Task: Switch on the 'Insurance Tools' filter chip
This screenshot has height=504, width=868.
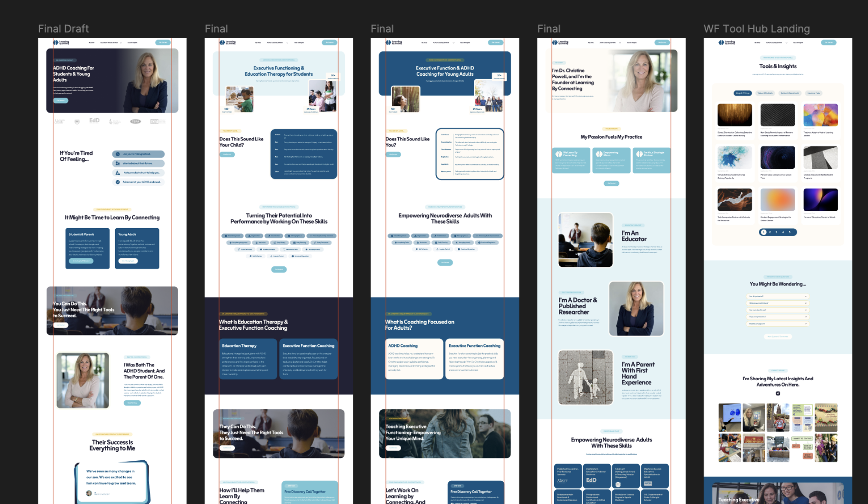Action: tap(814, 93)
